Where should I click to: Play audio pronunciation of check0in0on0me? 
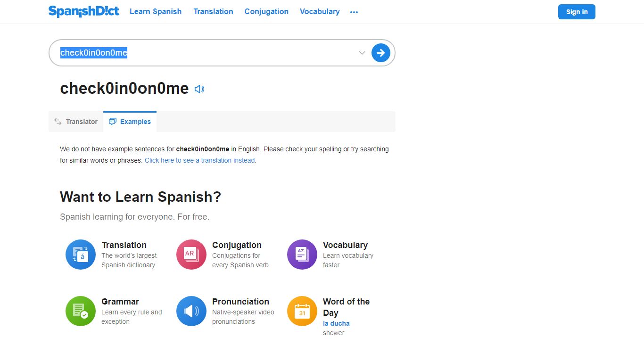pyautogui.click(x=199, y=89)
